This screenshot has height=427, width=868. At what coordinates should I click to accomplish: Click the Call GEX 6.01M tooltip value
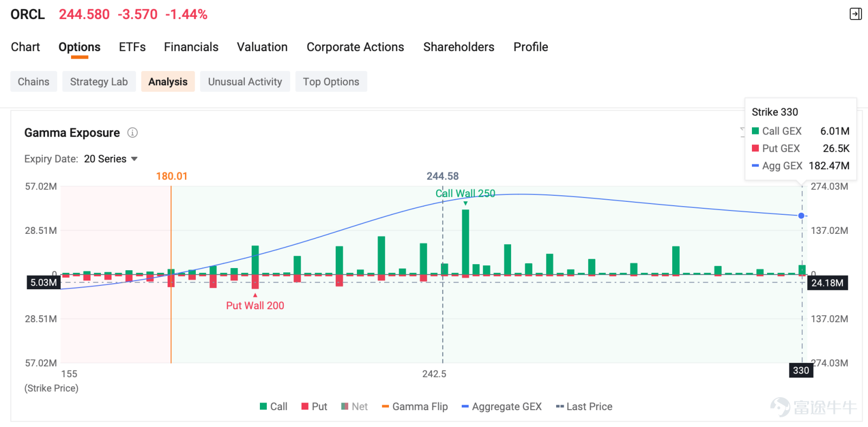835,131
